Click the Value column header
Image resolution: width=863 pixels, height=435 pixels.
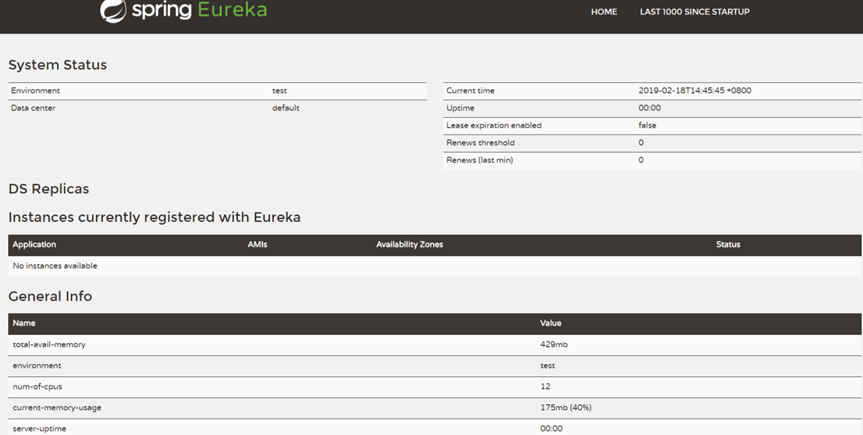[550, 323]
